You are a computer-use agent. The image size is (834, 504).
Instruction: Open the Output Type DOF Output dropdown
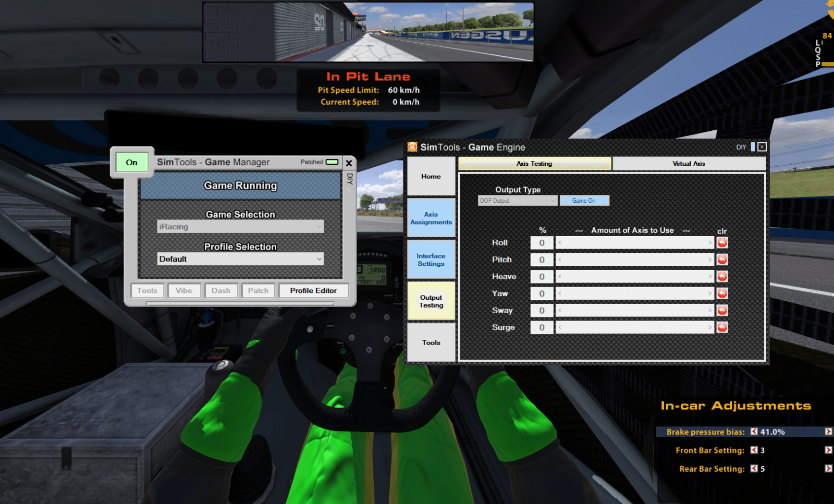[x=518, y=201]
